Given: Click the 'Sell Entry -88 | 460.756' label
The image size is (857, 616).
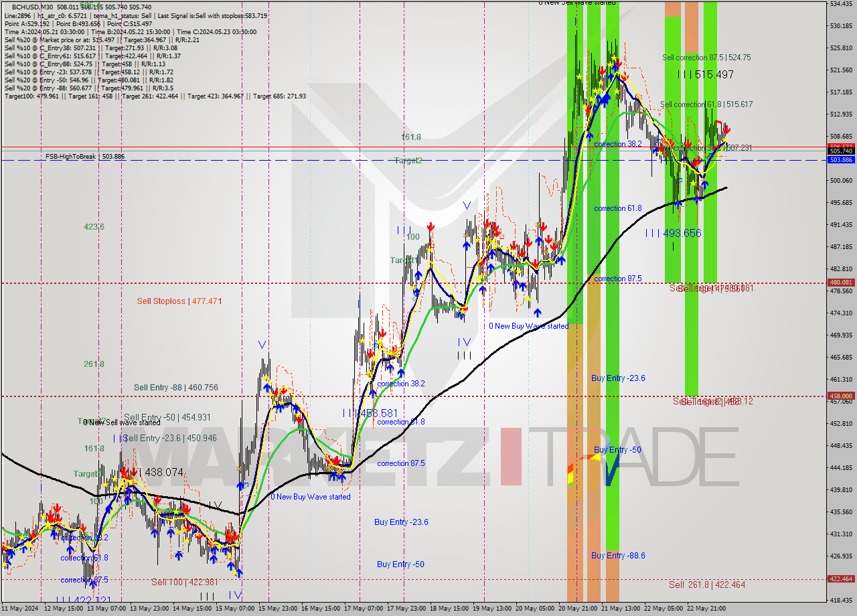Looking at the screenshot, I should [x=176, y=388].
